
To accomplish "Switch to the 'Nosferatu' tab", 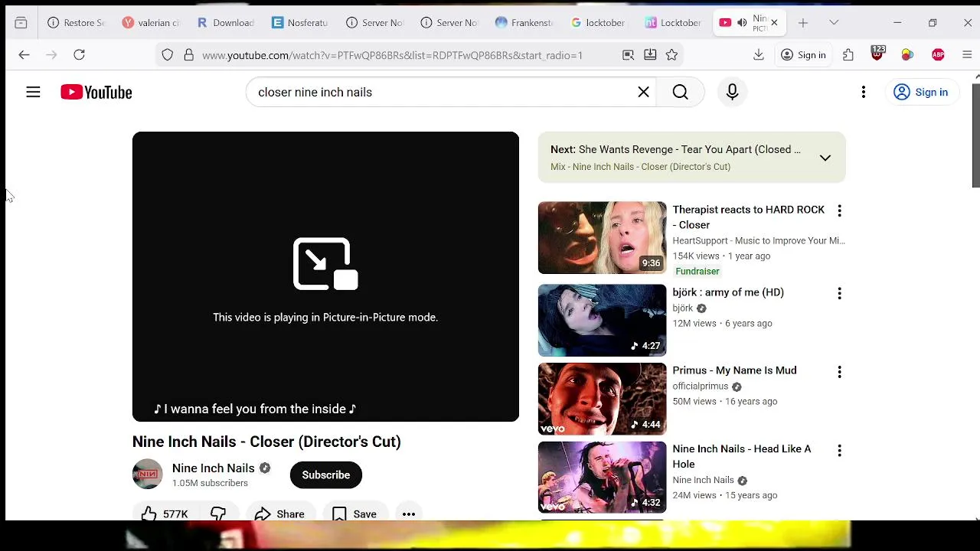I will [x=301, y=23].
